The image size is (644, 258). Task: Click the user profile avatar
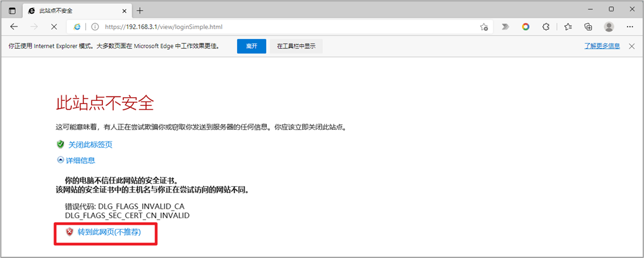click(x=609, y=27)
